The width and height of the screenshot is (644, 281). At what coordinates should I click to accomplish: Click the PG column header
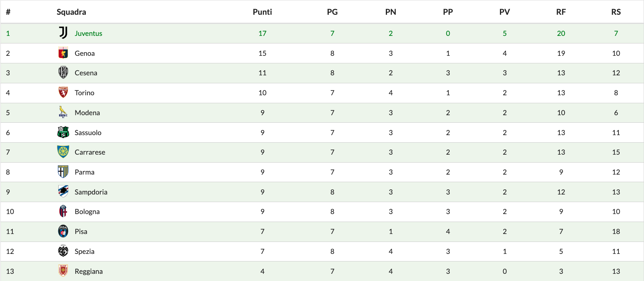pos(332,12)
